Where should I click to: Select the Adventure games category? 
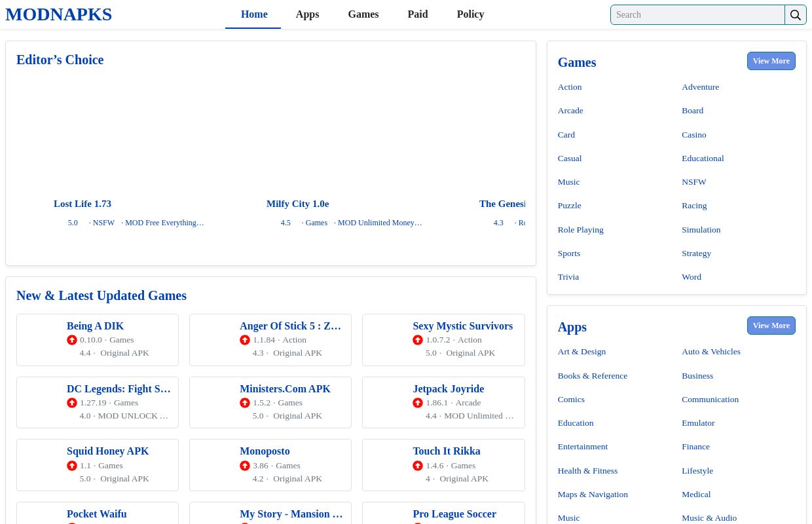[x=700, y=87]
